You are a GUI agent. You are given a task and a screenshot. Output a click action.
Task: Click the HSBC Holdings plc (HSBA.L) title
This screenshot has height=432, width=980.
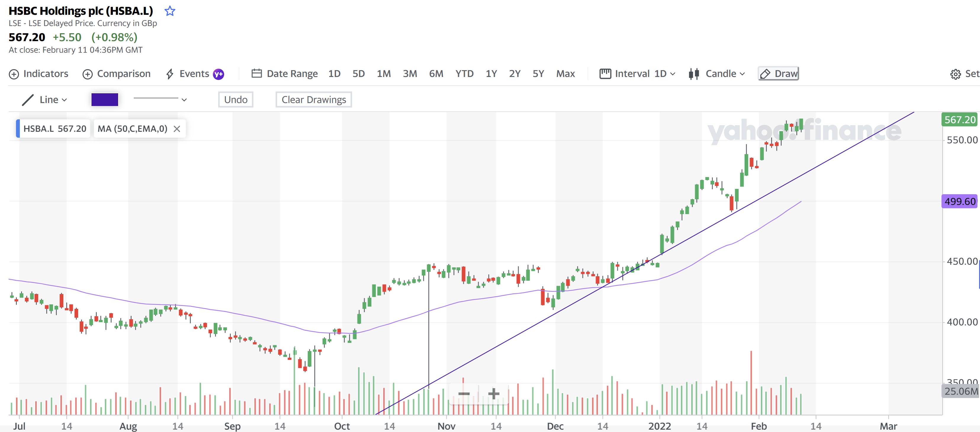click(81, 11)
